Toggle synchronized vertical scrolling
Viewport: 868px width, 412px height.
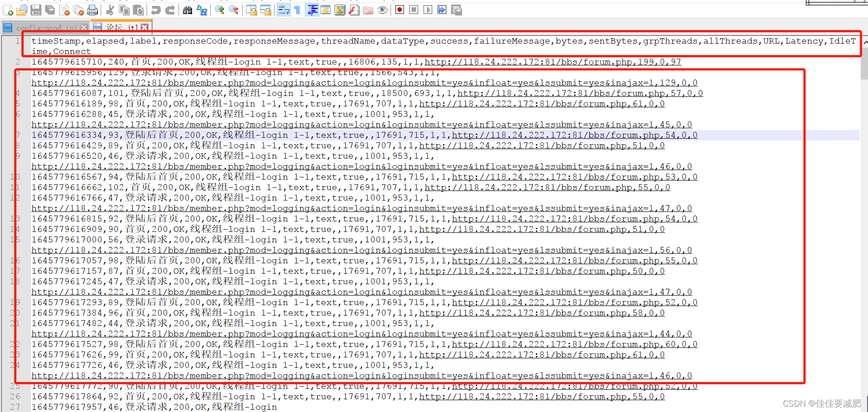tap(251, 10)
